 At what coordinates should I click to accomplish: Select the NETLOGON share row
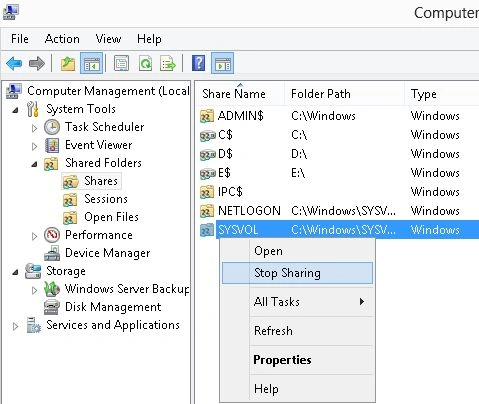point(339,211)
